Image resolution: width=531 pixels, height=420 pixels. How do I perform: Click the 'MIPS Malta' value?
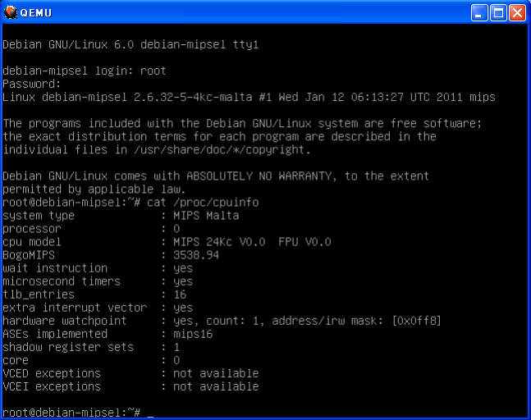coord(206,216)
